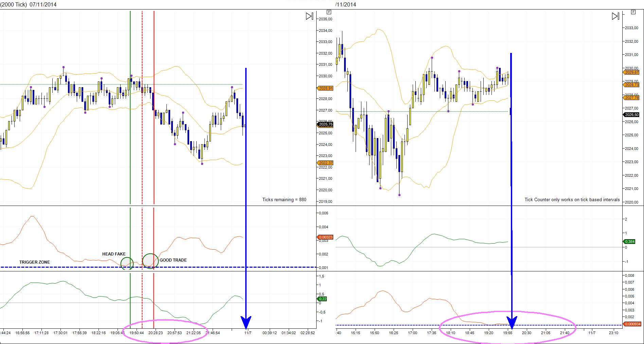Image resolution: width=644 pixels, height=344 pixels.
Task: Click the 01:34:02 time label
Action: coord(289,333)
